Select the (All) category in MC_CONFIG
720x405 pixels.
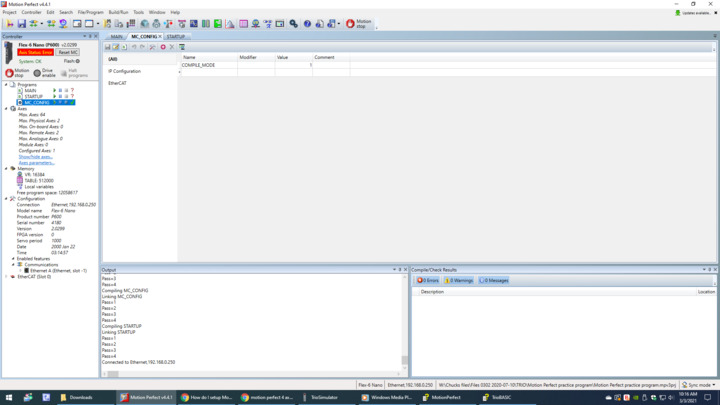(x=112, y=59)
